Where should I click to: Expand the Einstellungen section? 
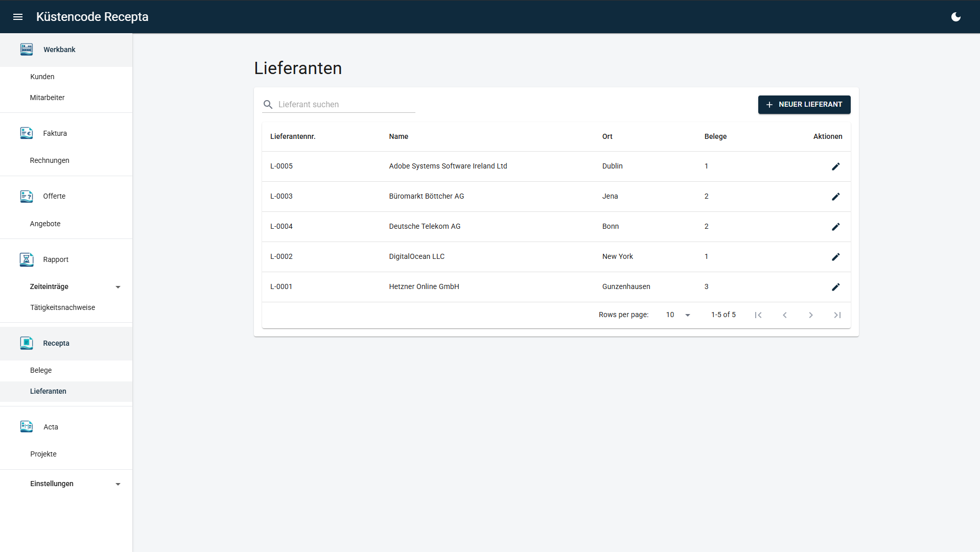[118, 484]
